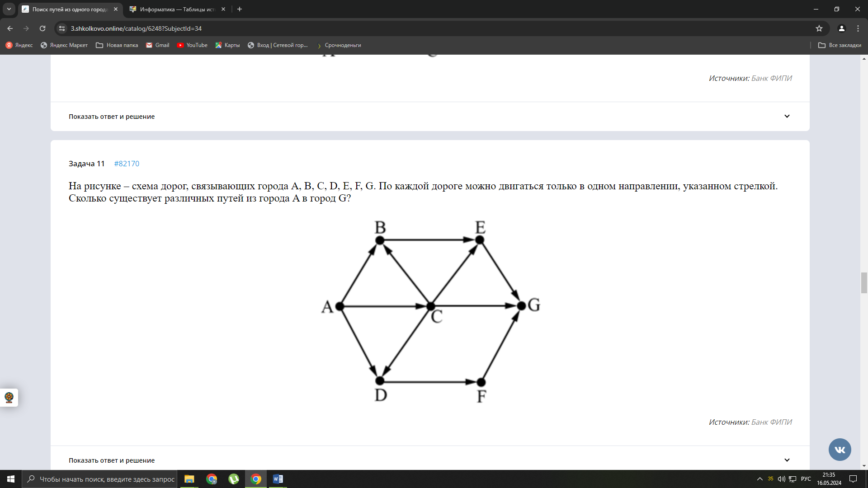Open task link #82170
868x488 pixels.
click(127, 164)
